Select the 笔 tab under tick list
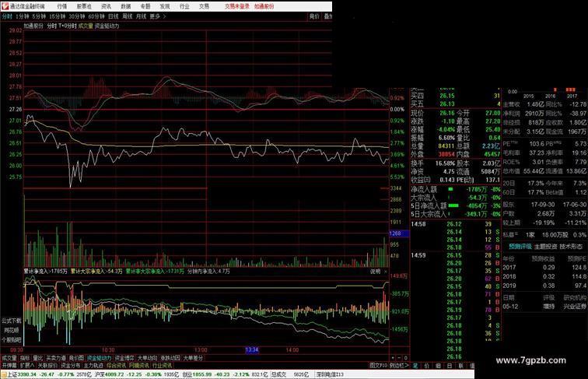Image resolution: width=588 pixels, height=379 pixels. coord(415,366)
